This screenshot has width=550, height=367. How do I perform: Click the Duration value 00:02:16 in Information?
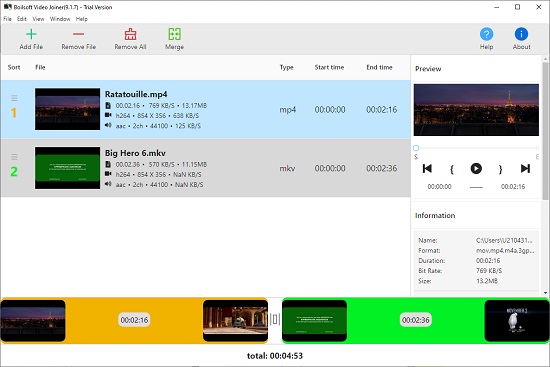pos(488,261)
